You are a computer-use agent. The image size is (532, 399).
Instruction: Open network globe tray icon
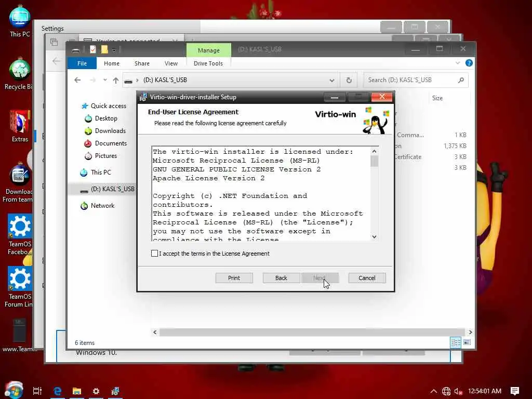[446, 391]
